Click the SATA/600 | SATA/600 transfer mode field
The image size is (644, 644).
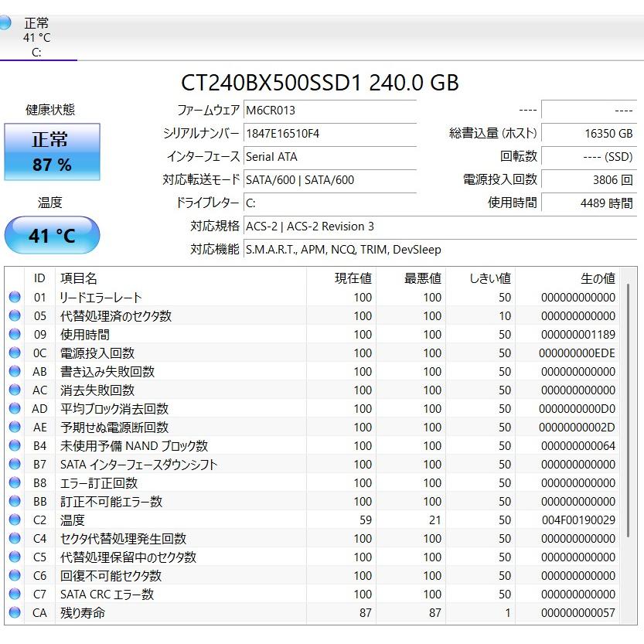(x=330, y=180)
